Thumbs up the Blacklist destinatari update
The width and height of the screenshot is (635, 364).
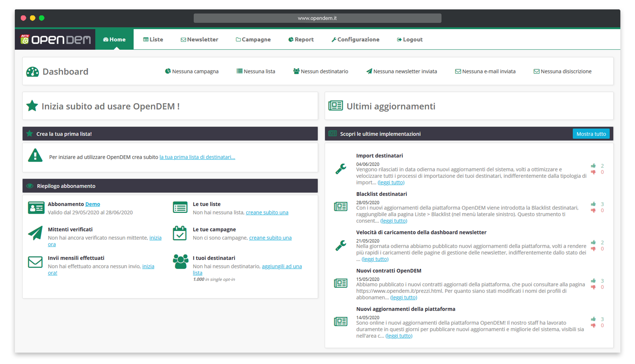(x=593, y=204)
